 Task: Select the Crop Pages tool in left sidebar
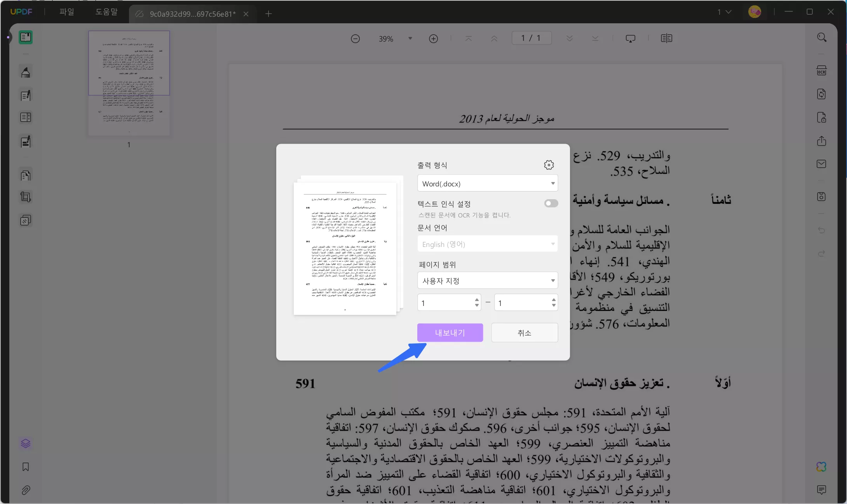(x=26, y=197)
